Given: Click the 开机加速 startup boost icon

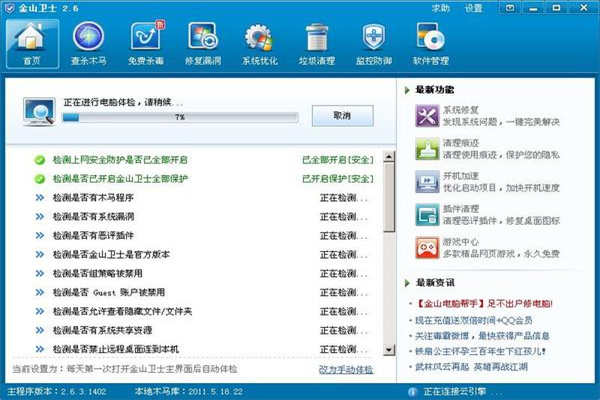Looking at the screenshot, I should click(427, 182).
